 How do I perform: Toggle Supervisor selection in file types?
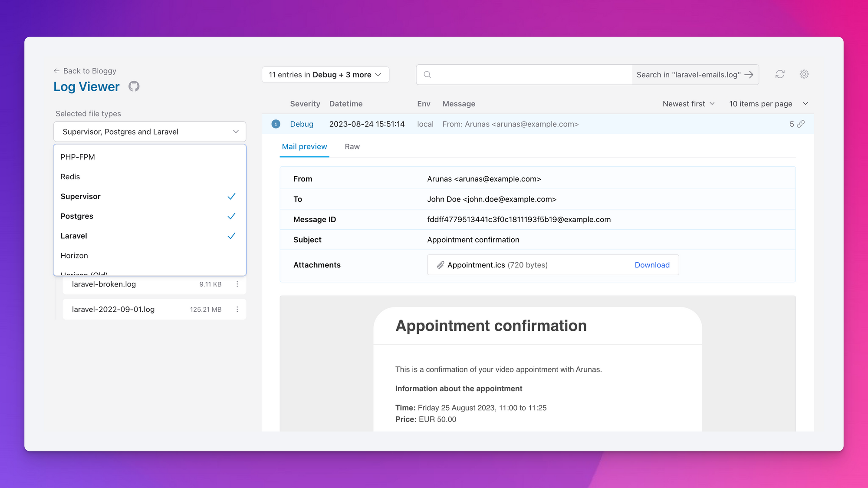(x=149, y=196)
